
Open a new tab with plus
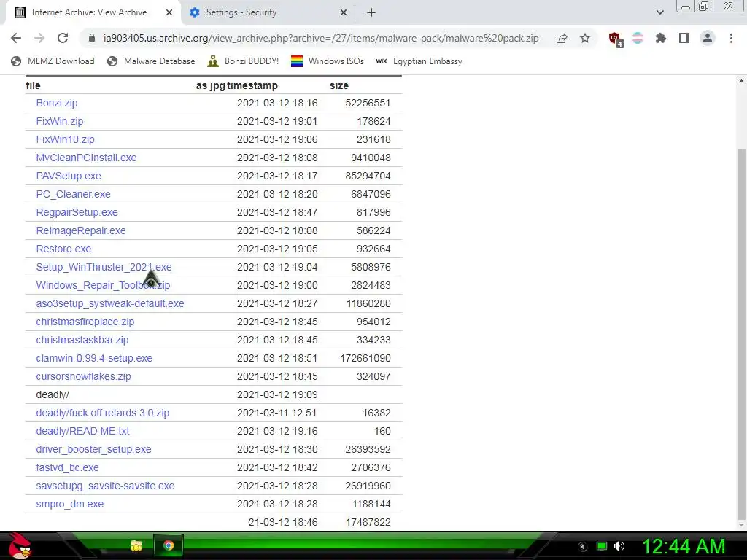pyautogui.click(x=371, y=13)
